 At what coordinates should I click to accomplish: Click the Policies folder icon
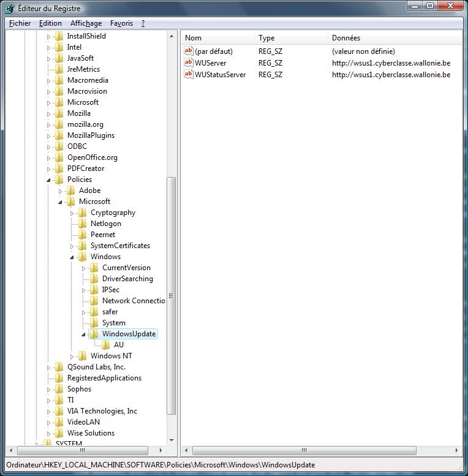(x=59, y=179)
